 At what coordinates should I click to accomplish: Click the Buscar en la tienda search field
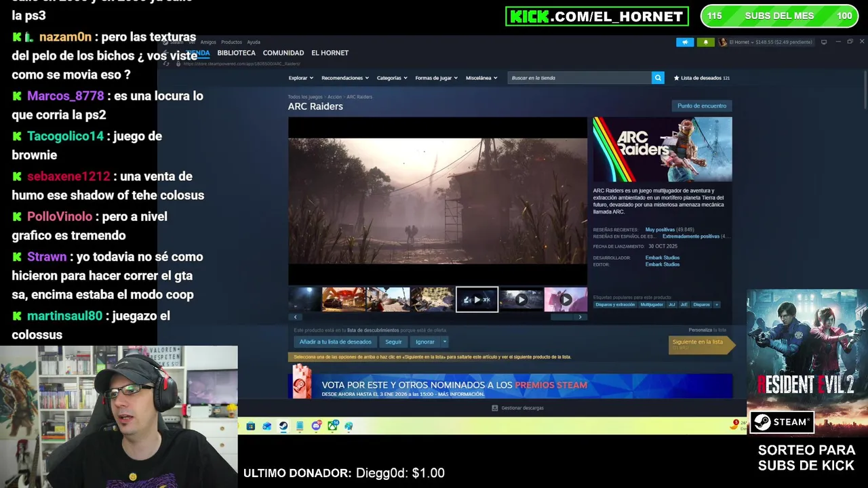(580, 78)
